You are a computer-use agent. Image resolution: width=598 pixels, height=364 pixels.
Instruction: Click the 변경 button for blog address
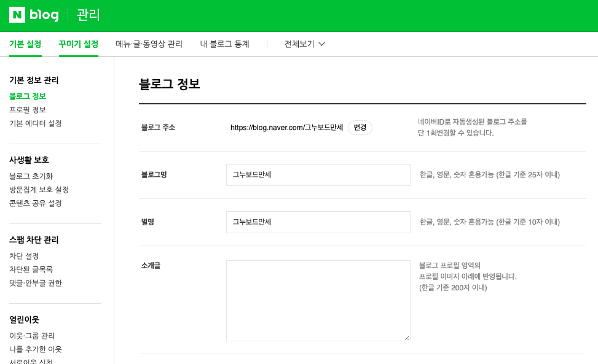(x=360, y=128)
